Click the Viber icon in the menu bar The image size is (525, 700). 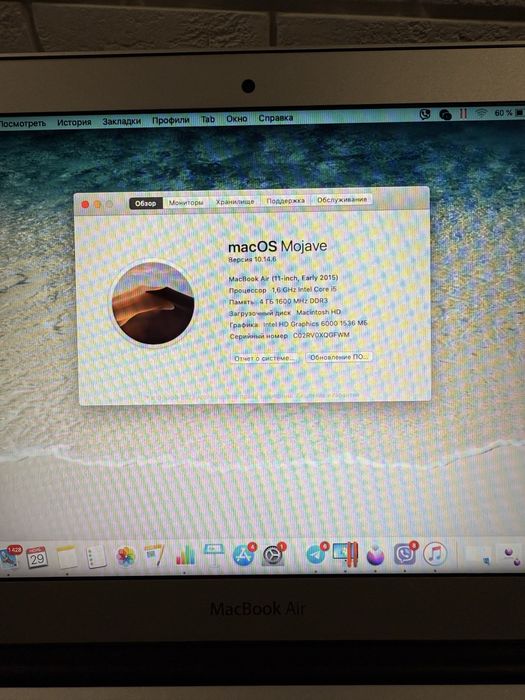425,115
